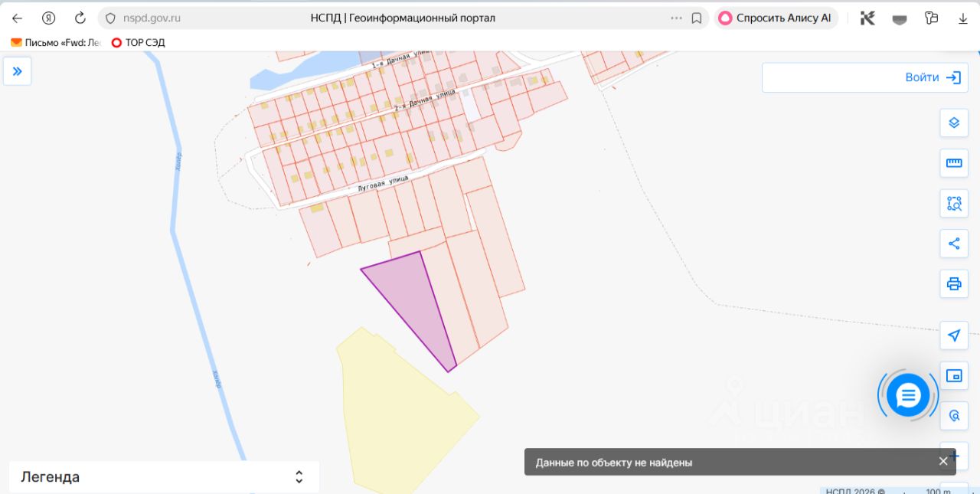The width and height of the screenshot is (980, 494).
Task: Print the map
Action: 954,283
